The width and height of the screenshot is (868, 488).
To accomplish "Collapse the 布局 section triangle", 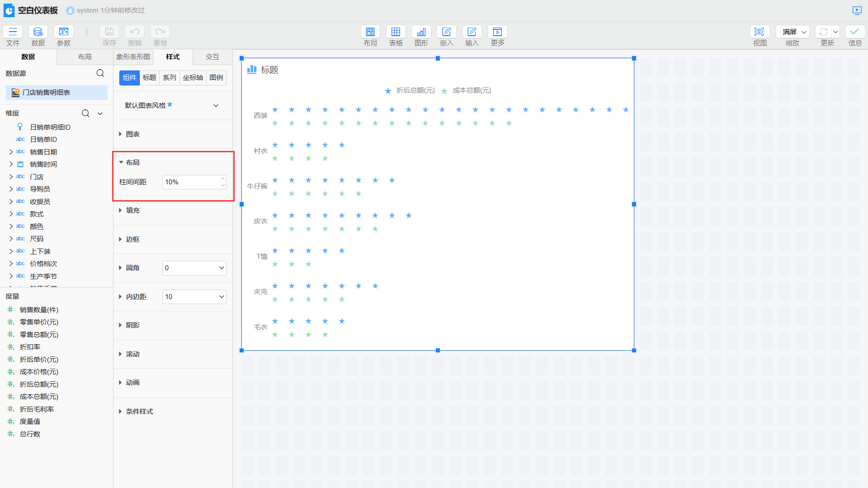I will 121,162.
